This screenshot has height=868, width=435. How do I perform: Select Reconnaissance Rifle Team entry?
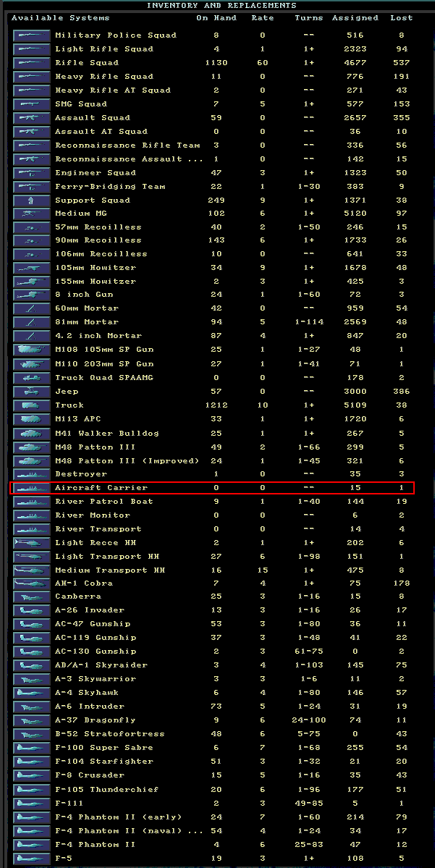coord(127,146)
